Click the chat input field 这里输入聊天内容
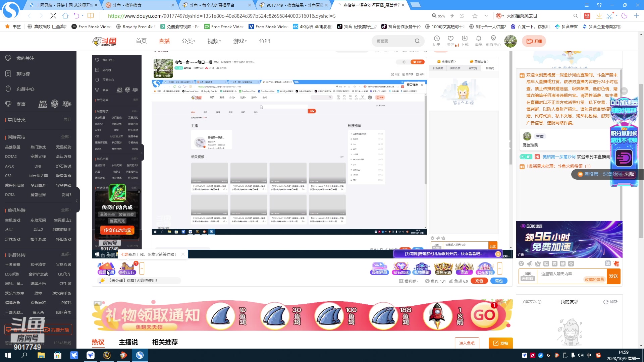 click(x=572, y=276)
